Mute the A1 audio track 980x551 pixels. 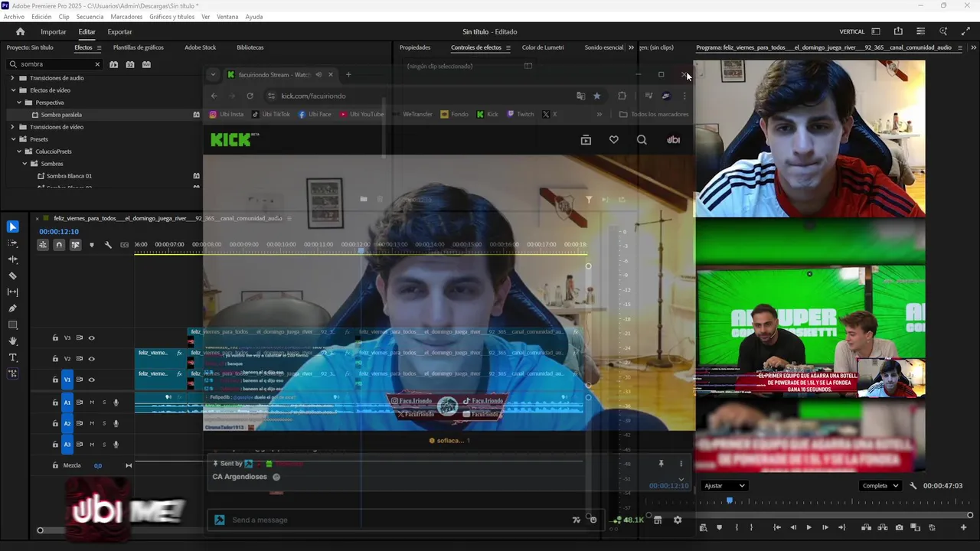92,403
